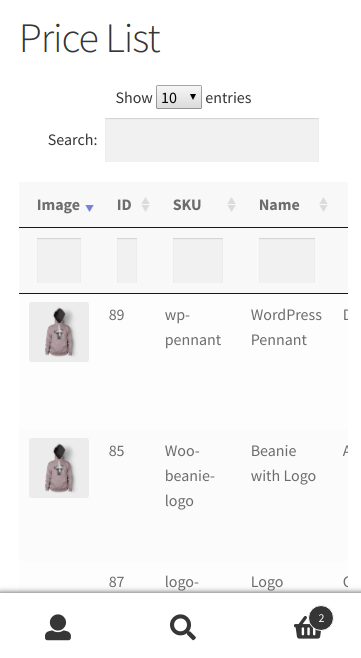This screenshot has width=361, height=658.
Task: Focus the SKU column filter box
Action: click(x=198, y=260)
